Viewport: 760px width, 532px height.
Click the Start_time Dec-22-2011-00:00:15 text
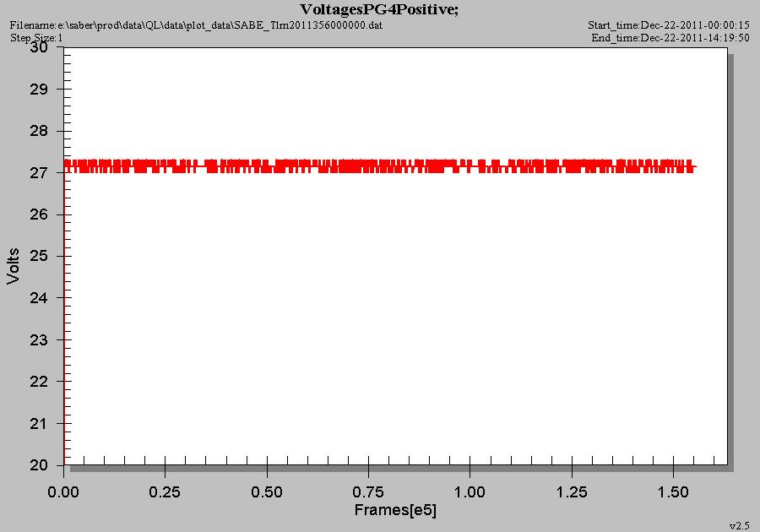(x=669, y=24)
